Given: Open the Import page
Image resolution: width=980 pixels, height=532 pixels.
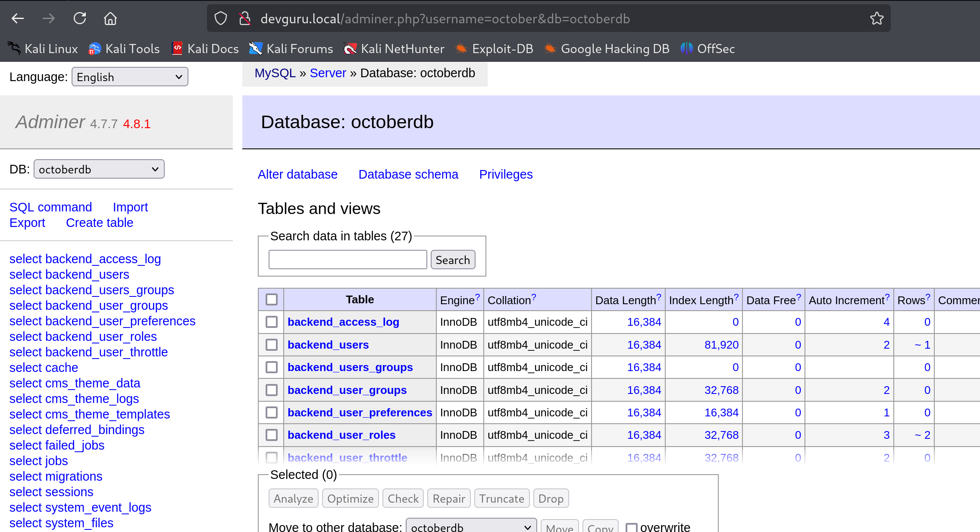Looking at the screenshot, I should pos(130,207).
